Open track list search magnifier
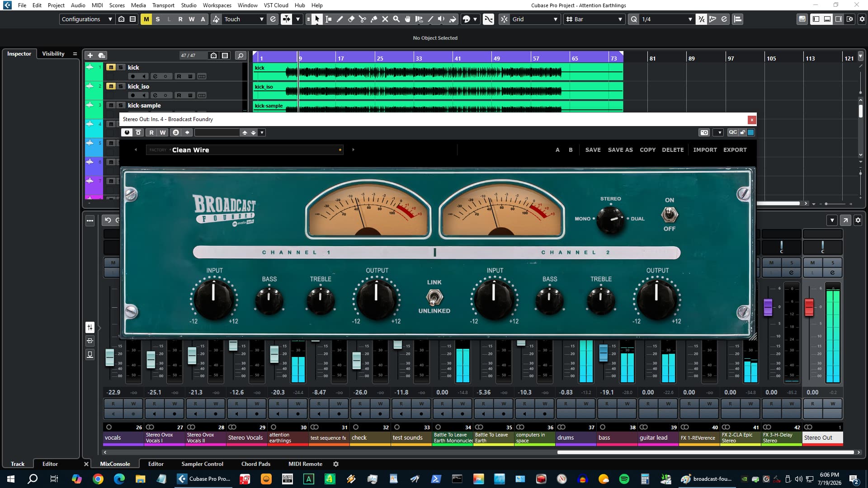The height and width of the screenshot is (488, 868). [x=241, y=56]
